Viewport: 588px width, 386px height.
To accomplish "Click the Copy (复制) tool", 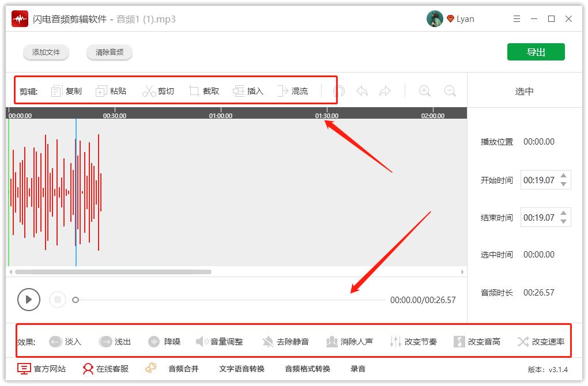I will pos(66,91).
